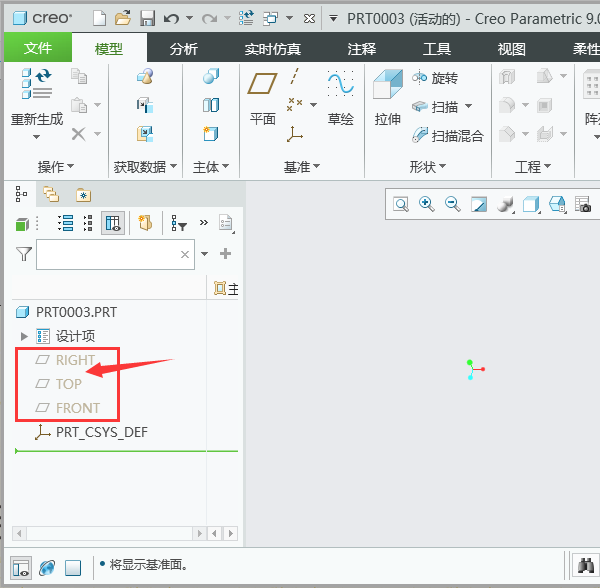Open the Customize Quick Access Toolbar arrow
The image size is (600, 588).
coord(333,18)
